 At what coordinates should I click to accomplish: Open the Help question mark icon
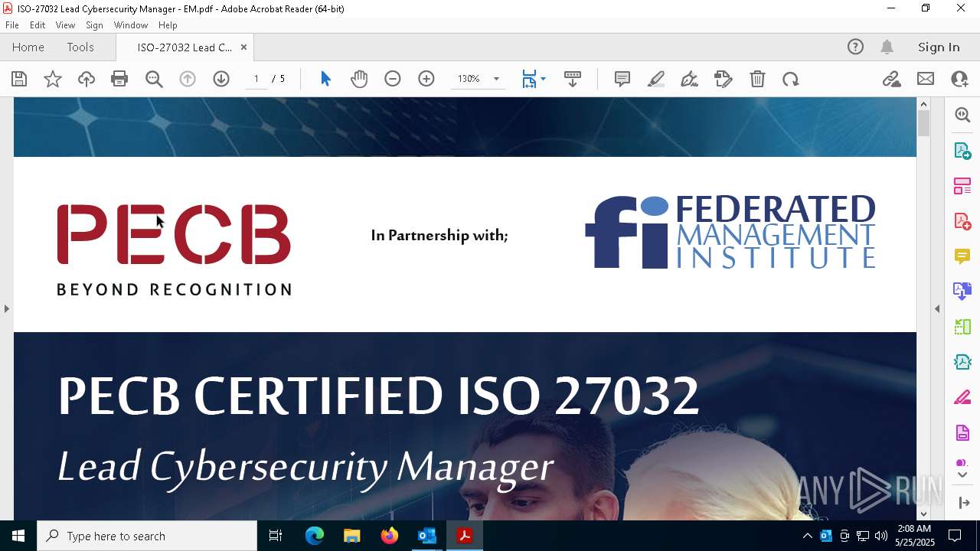point(855,47)
